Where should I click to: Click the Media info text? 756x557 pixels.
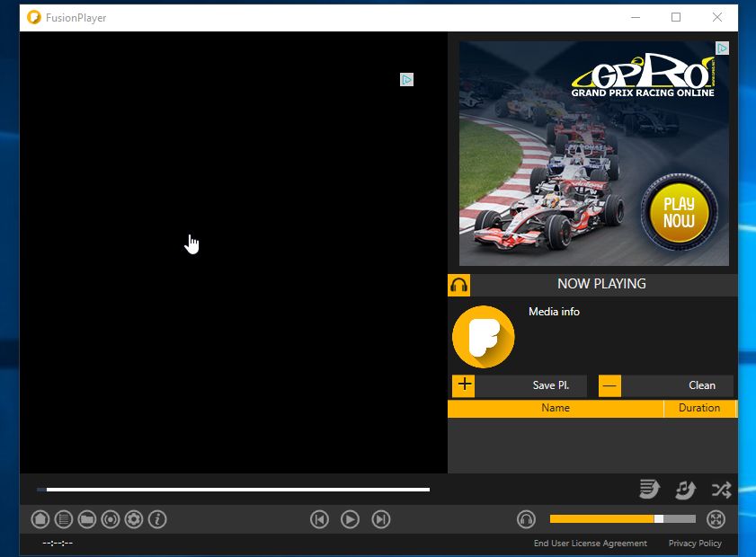tap(554, 312)
